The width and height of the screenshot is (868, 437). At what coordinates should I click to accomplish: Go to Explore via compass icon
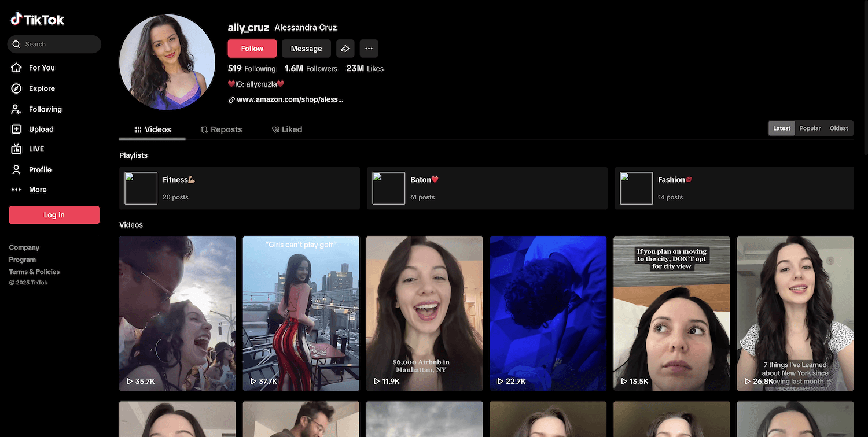point(16,88)
